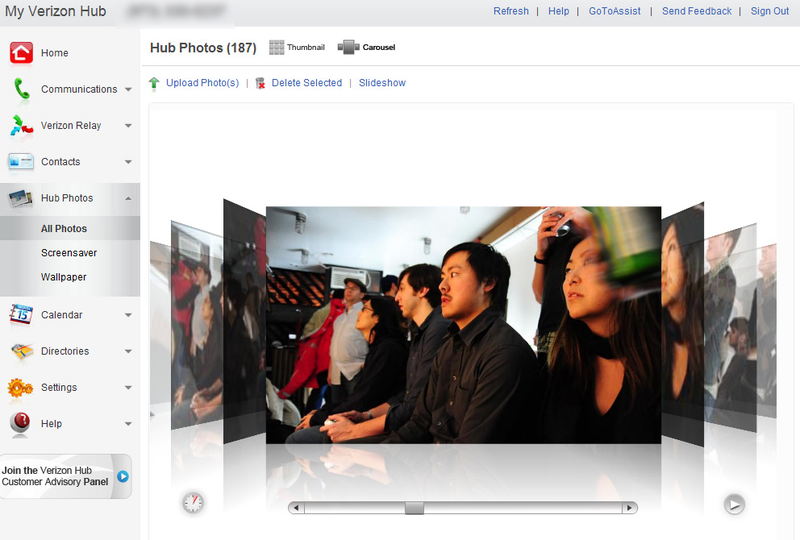Open Join the Verizon Hub Advisory Panel banner

point(66,476)
